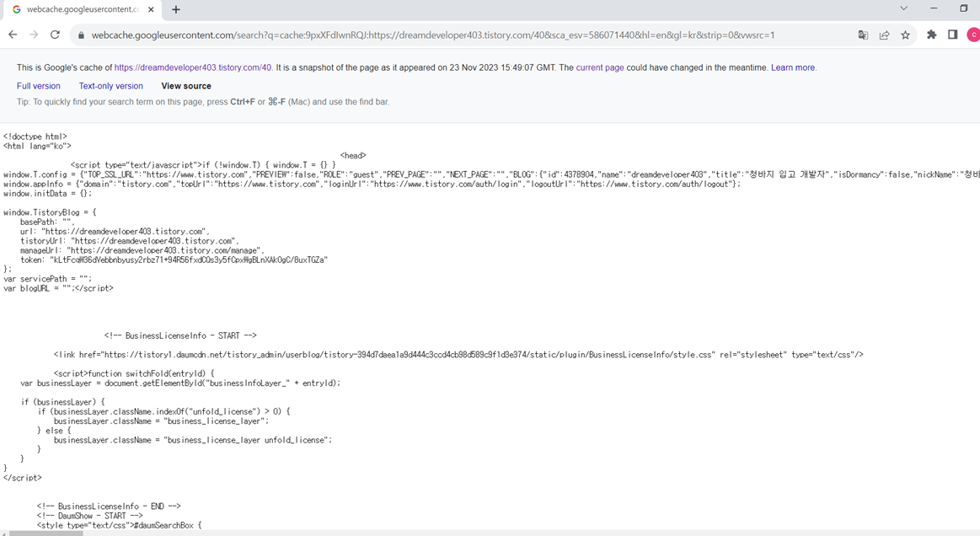Click the "<!doctype html>" source line
The height and width of the screenshot is (536, 980).
35,137
